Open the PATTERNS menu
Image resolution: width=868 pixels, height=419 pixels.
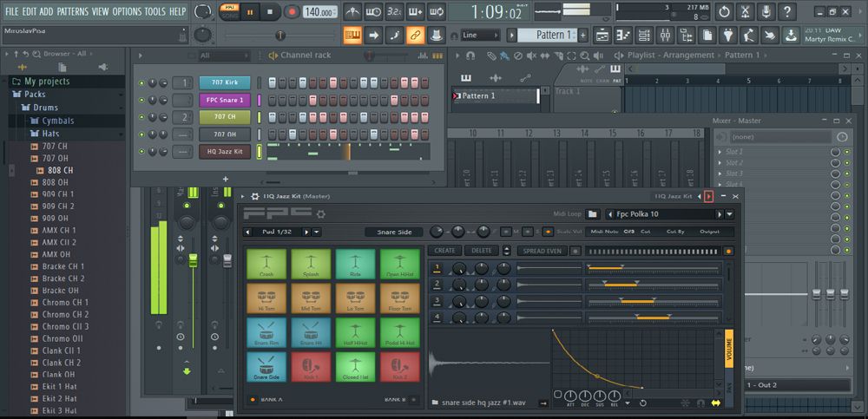pos(72,11)
